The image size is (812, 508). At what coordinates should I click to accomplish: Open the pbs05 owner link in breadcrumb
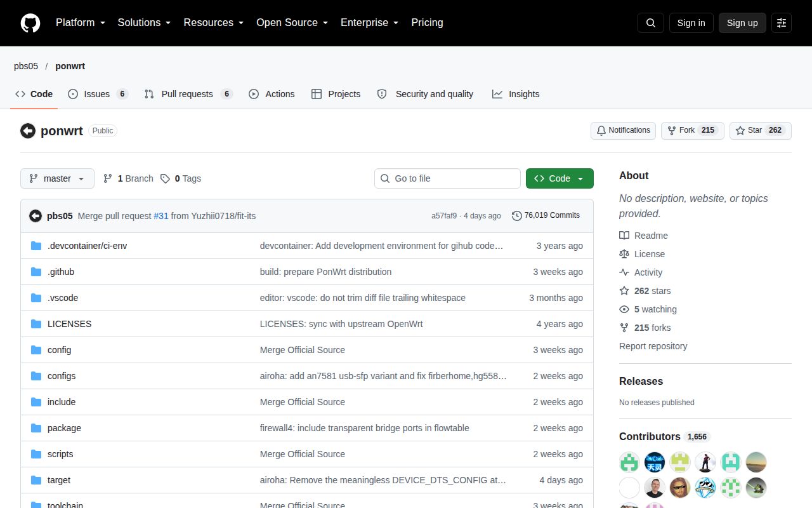click(26, 66)
